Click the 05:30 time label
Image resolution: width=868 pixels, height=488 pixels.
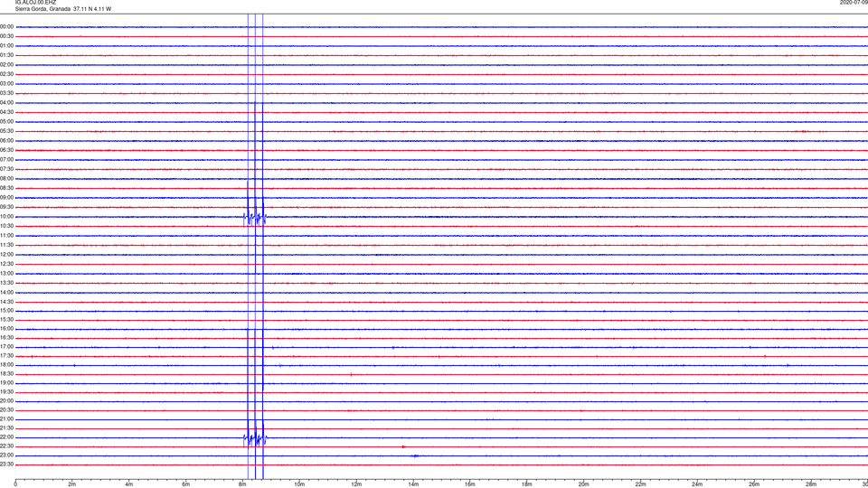coord(6,131)
